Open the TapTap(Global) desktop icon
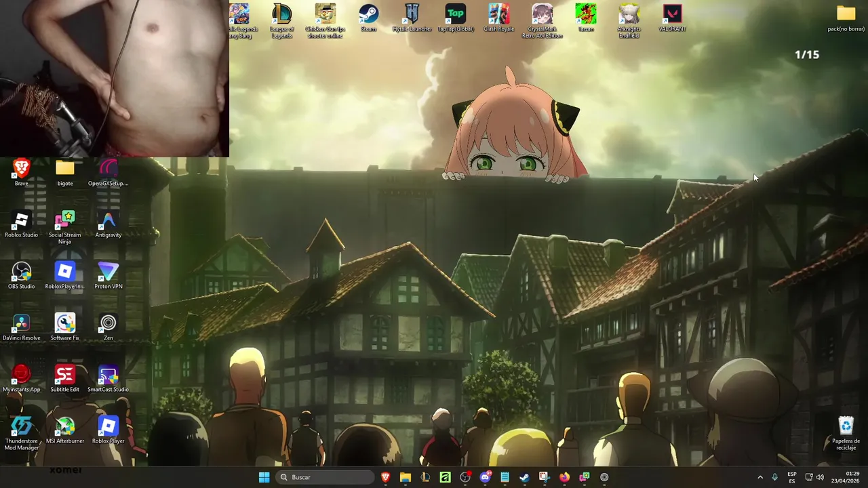The width and height of the screenshot is (868, 488). [x=455, y=18]
